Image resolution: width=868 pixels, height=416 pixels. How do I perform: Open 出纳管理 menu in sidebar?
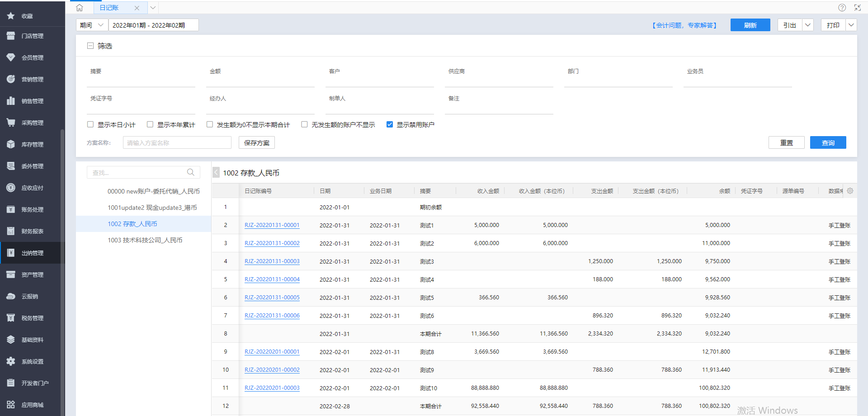pyautogui.click(x=32, y=253)
